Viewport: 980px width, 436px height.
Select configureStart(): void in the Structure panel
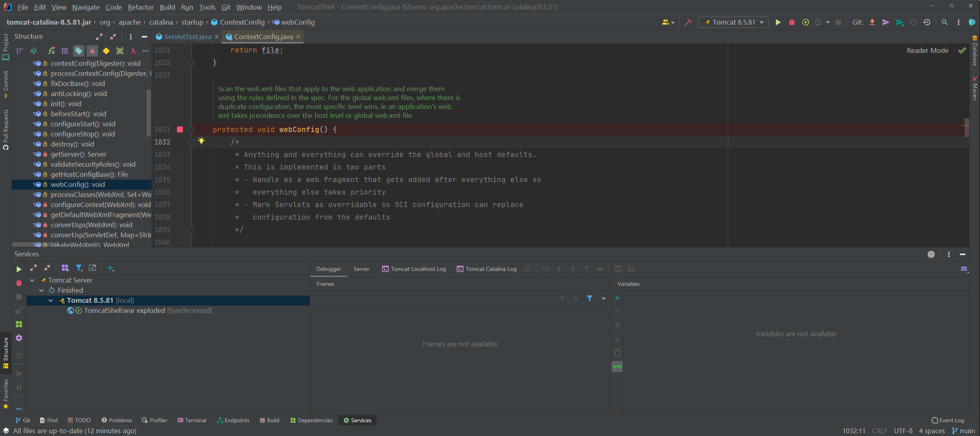point(83,124)
